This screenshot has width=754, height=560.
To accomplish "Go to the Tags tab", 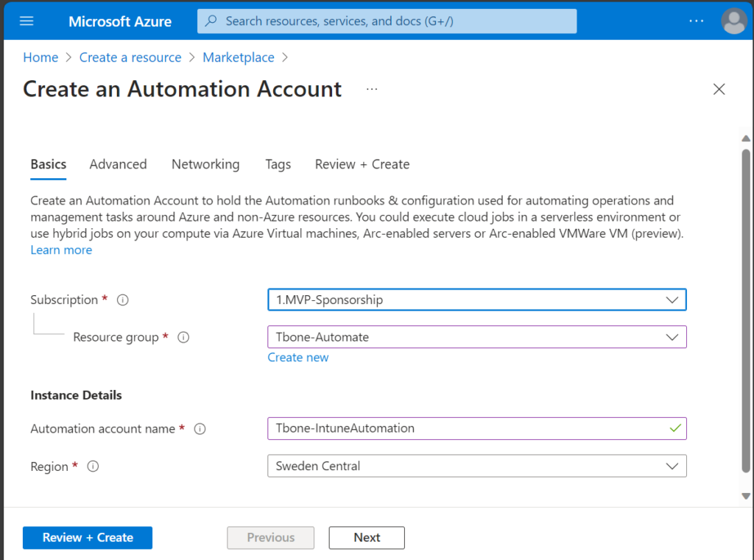I will point(278,164).
